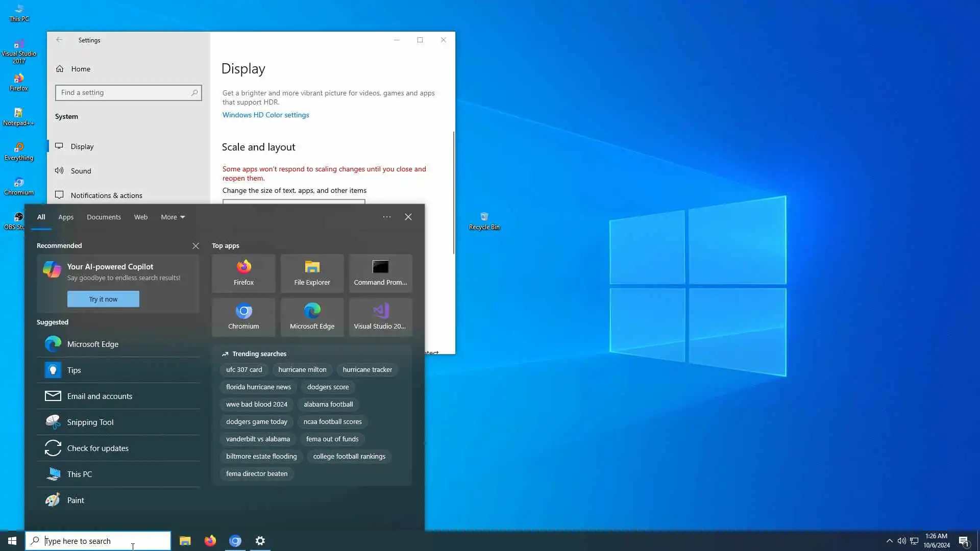The image size is (980, 551).
Task: Launch Command Prompt from Top apps
Action: coord(380,273)
